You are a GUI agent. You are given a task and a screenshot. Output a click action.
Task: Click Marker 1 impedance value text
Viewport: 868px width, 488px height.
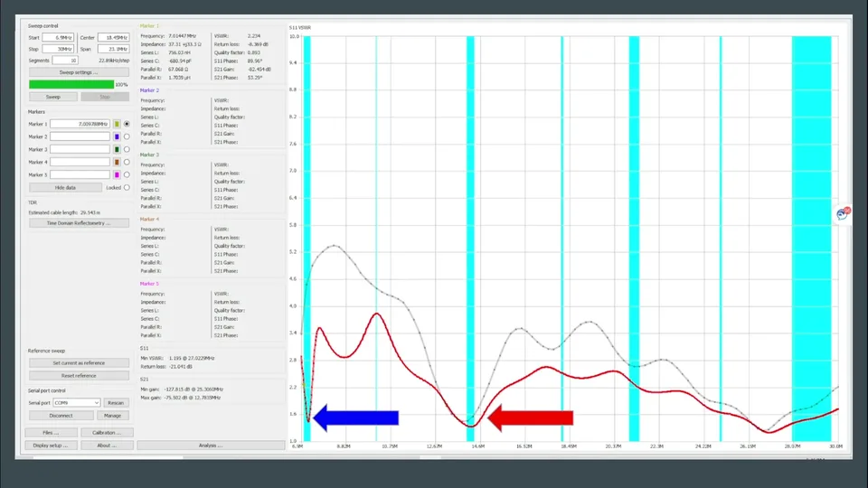[x=184, y=44]
